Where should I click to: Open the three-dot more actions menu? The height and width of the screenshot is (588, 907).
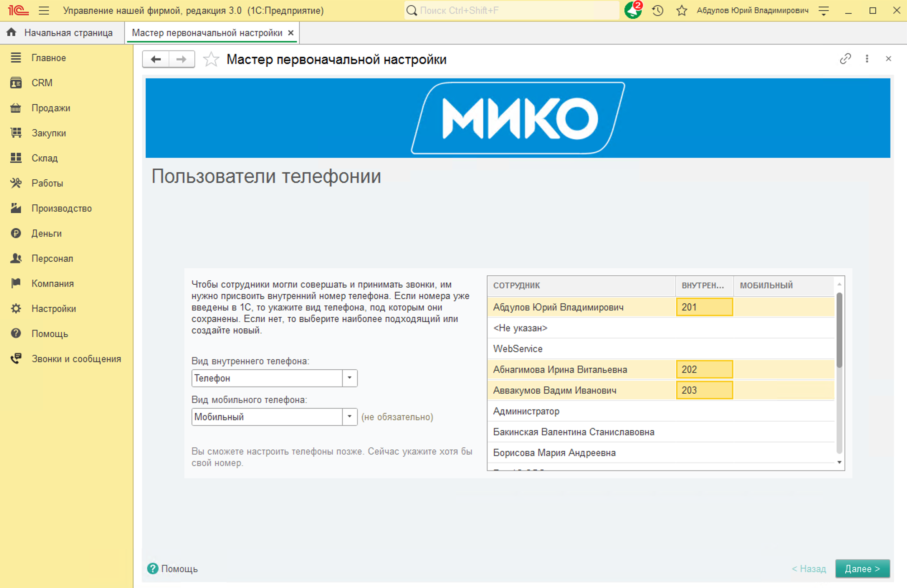867,59
